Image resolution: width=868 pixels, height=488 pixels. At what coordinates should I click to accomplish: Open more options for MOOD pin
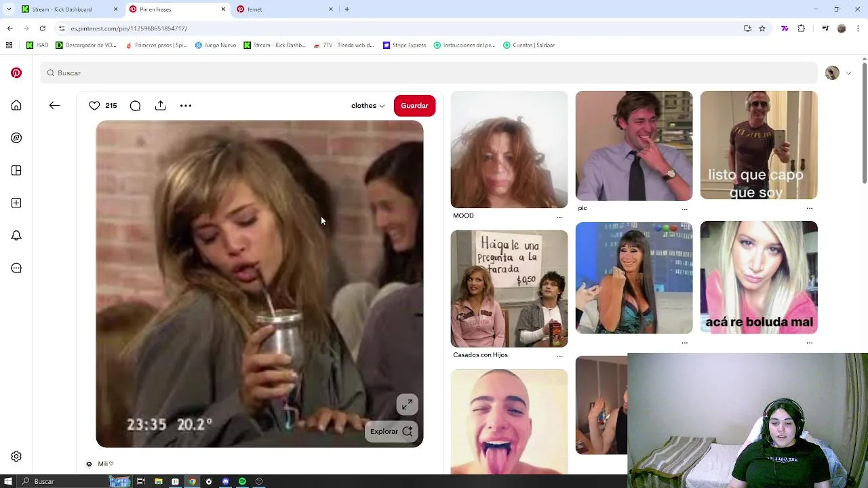(x=559, y=216)
